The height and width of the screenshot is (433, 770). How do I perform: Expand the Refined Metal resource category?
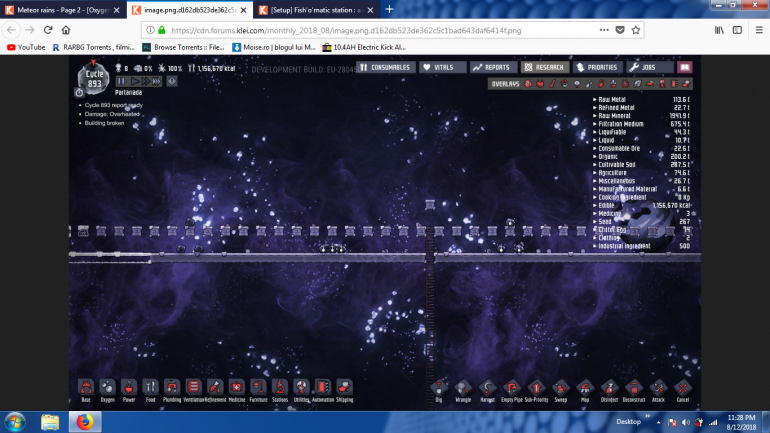click(x=642, y=108)
